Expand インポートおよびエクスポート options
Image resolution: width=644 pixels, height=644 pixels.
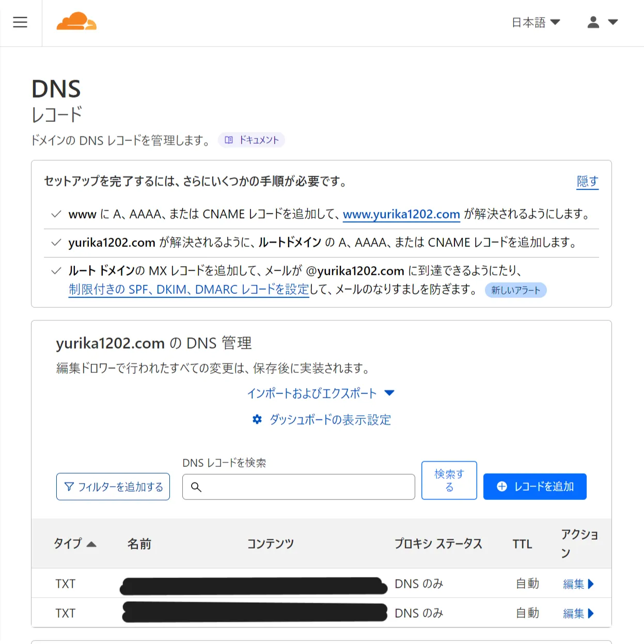(390, 393)
